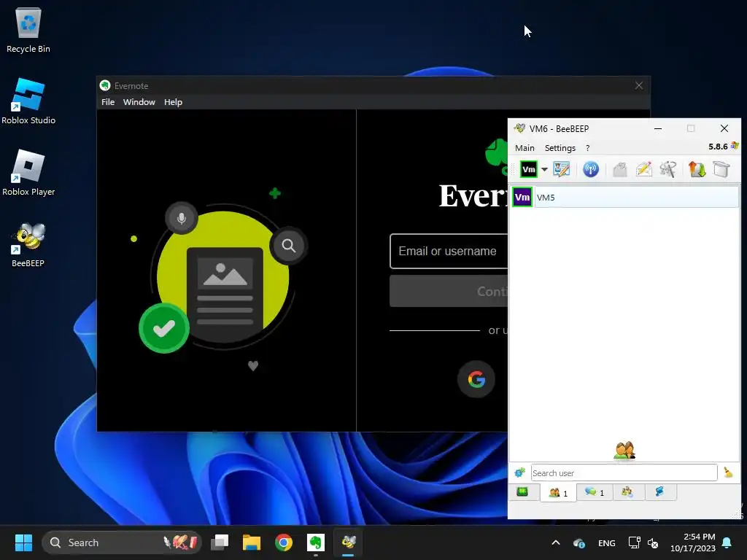This screenshot has height=560, width=747.
Task: Click the greyed Continue button in Evernote
Action: (x=449, y=291)
